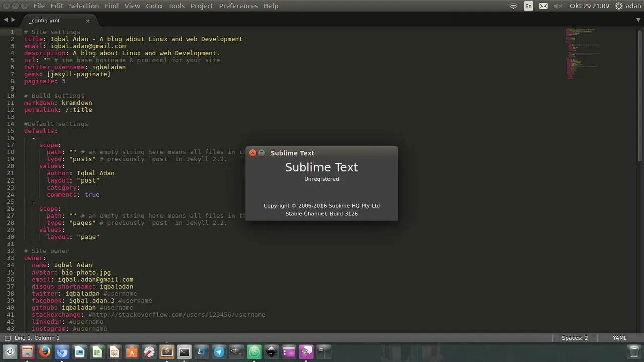
Task: Open the tab list dropdown arrow
Action: pyautogui.click(x=638, y=20)
